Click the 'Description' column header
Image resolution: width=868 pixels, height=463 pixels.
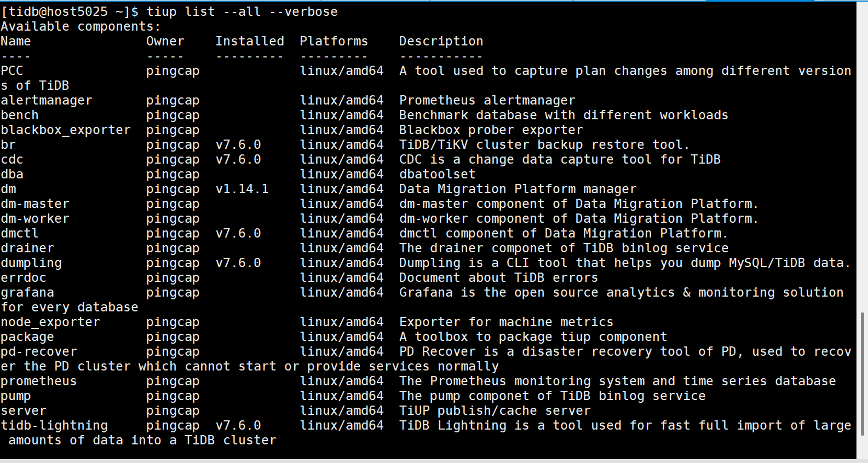pos(441,41)
